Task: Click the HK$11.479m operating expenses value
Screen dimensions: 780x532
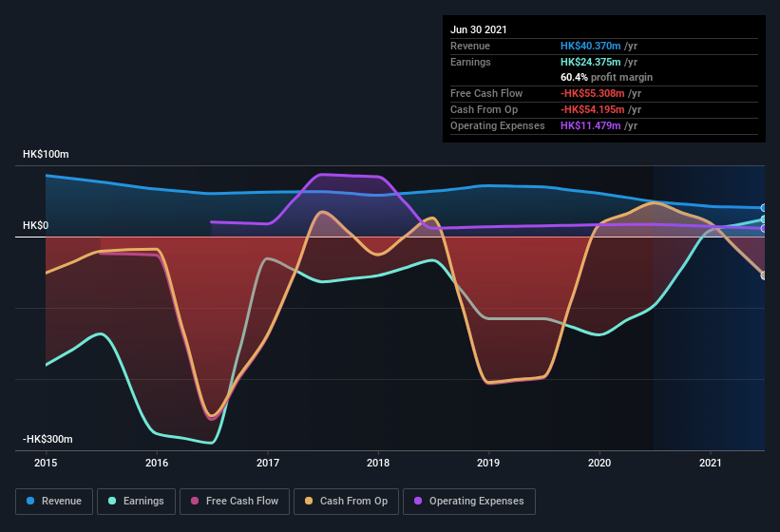Action: [591, 125]
